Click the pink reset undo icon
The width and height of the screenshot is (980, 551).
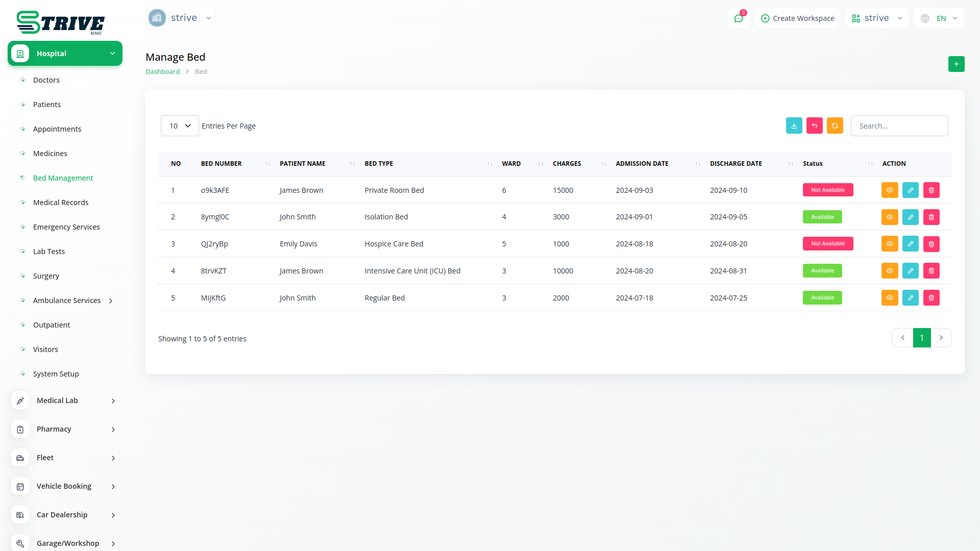tap(814, 126)
